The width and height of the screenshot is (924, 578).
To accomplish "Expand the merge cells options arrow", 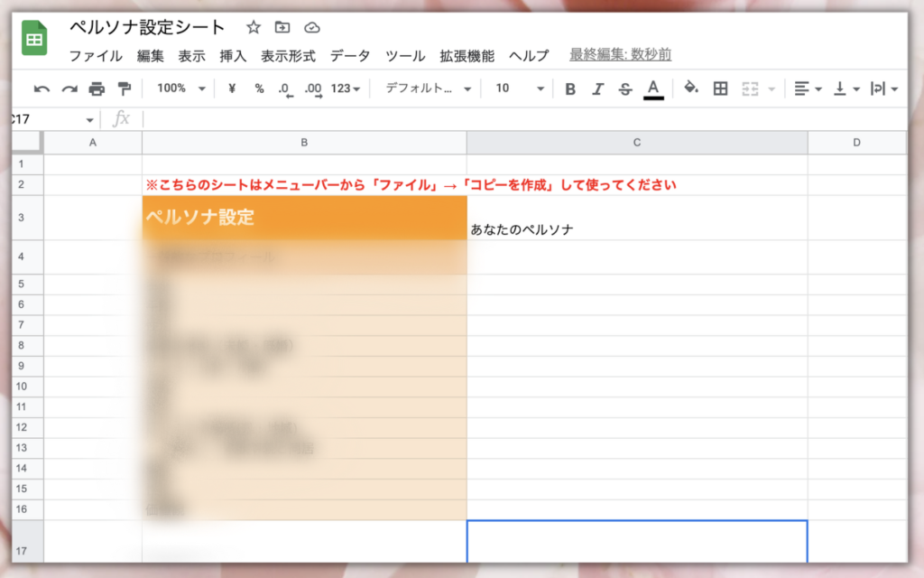I will click(772, 89).
